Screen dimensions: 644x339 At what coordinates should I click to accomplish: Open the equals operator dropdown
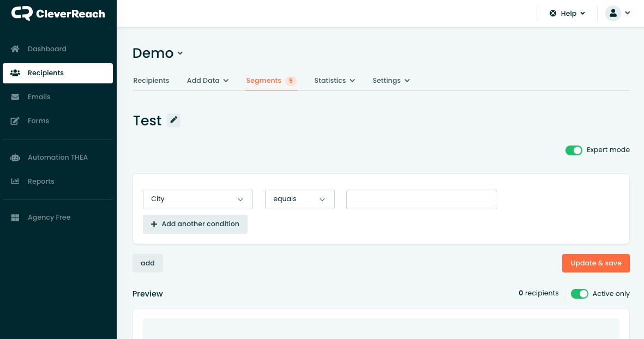(x=299, y=199)
